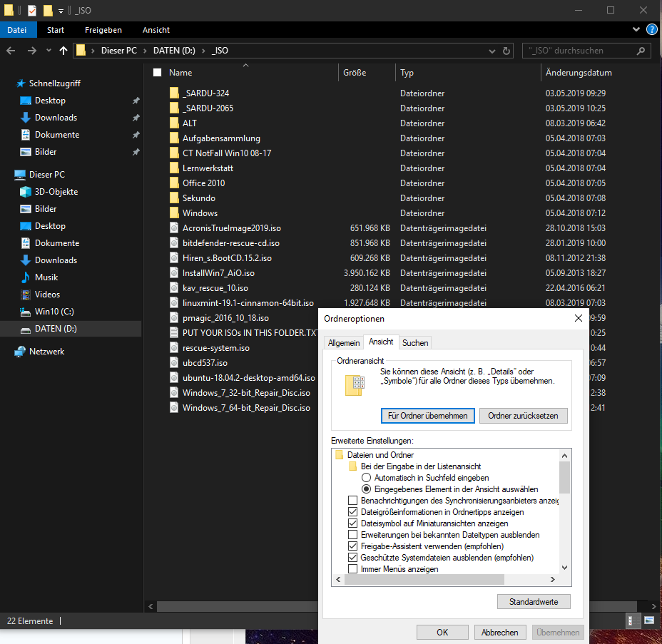The image size is (662, 644).
Task: Check Immer Menüs anzeigen
Action: 353,569
